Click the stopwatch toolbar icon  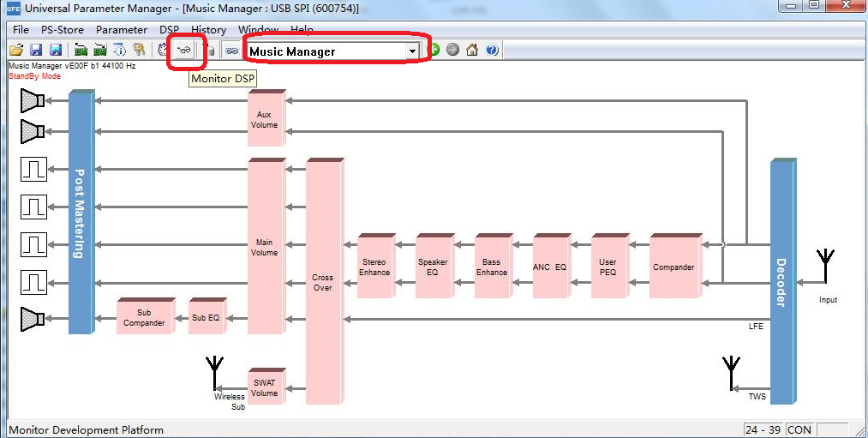click(x=164, y=51)
